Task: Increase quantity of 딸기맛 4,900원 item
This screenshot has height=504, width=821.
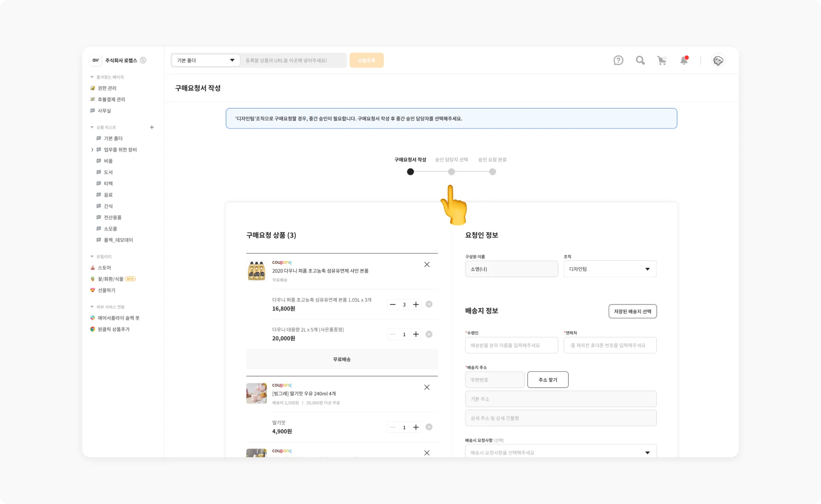Action: tap(416, 427)
